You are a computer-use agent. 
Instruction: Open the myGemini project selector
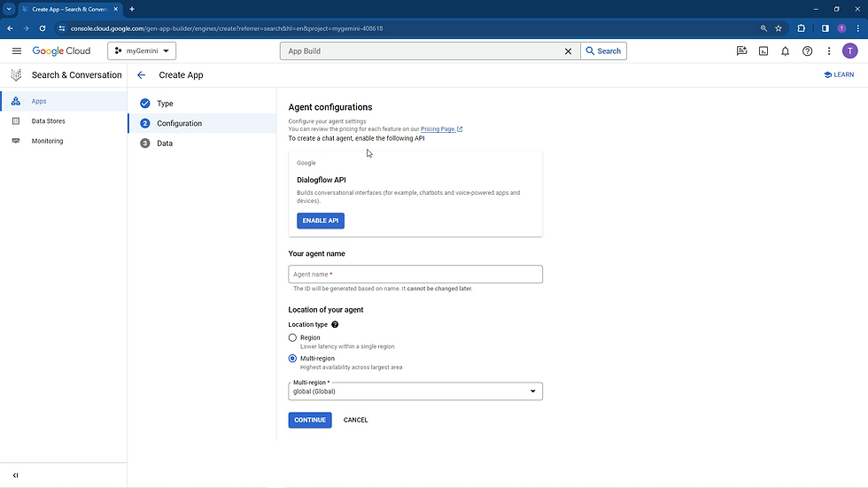coord(142,50)
